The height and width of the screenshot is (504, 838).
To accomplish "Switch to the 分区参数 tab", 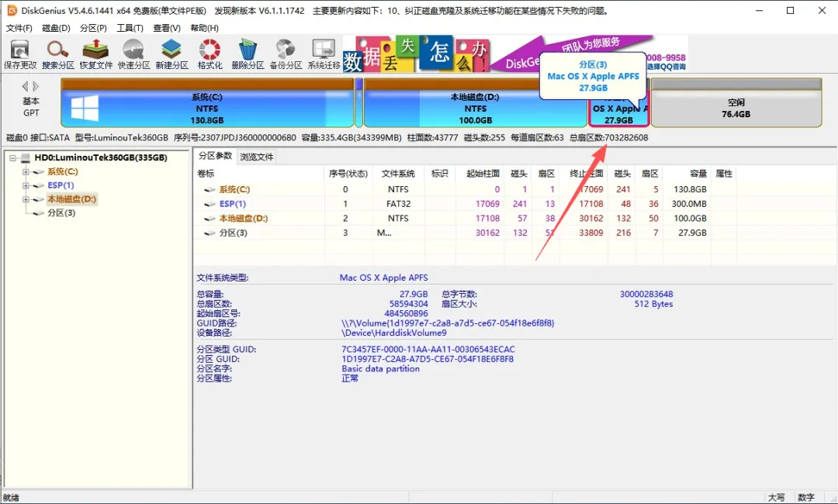I will tap(215, 155).
